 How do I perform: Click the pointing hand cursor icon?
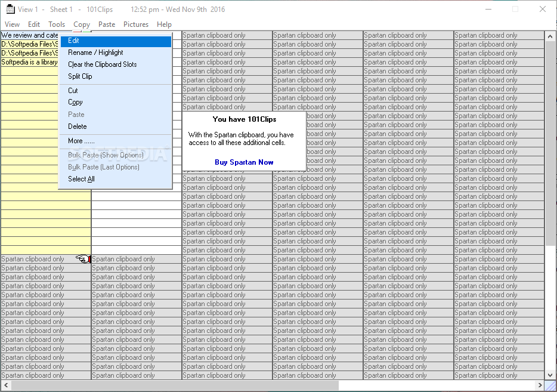pyautogui.click(x=83, y=259)
